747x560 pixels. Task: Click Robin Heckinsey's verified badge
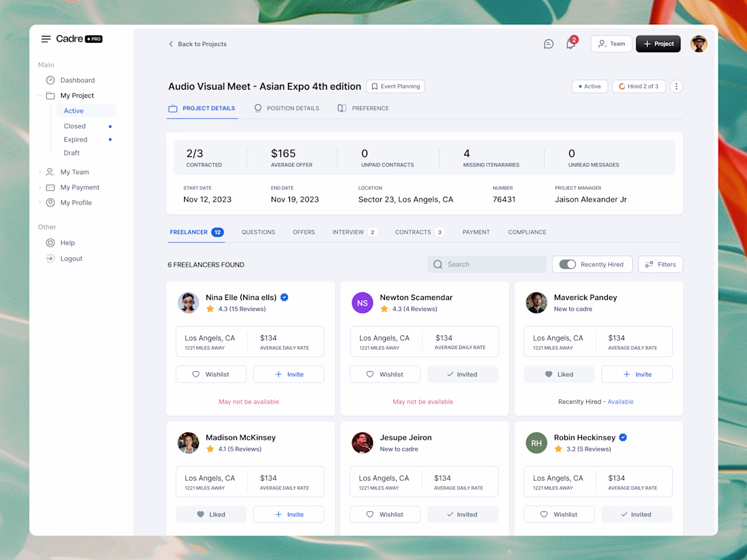tap(623, 437)
